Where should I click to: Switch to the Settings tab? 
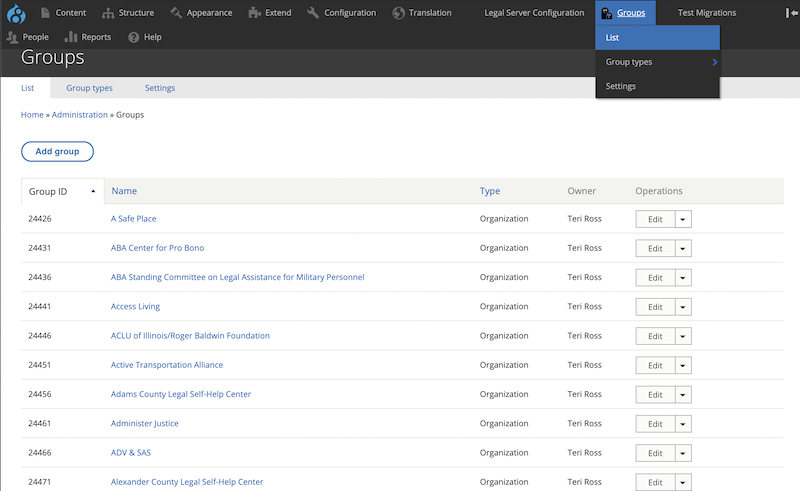(x=160, y=88)
